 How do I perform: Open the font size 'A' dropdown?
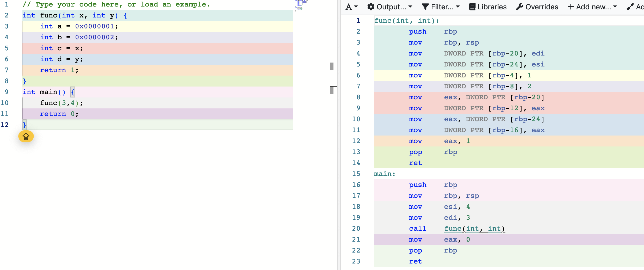[352, 7]
